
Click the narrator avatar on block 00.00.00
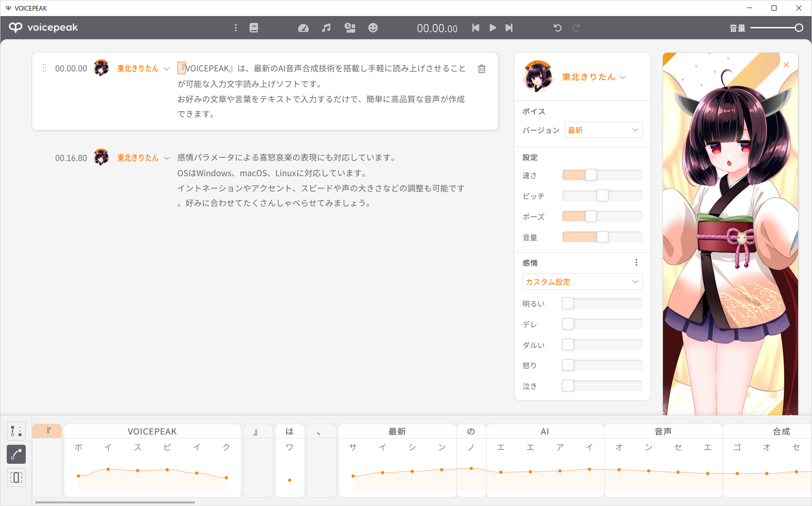pyautogui.click(x=101, y=68)
